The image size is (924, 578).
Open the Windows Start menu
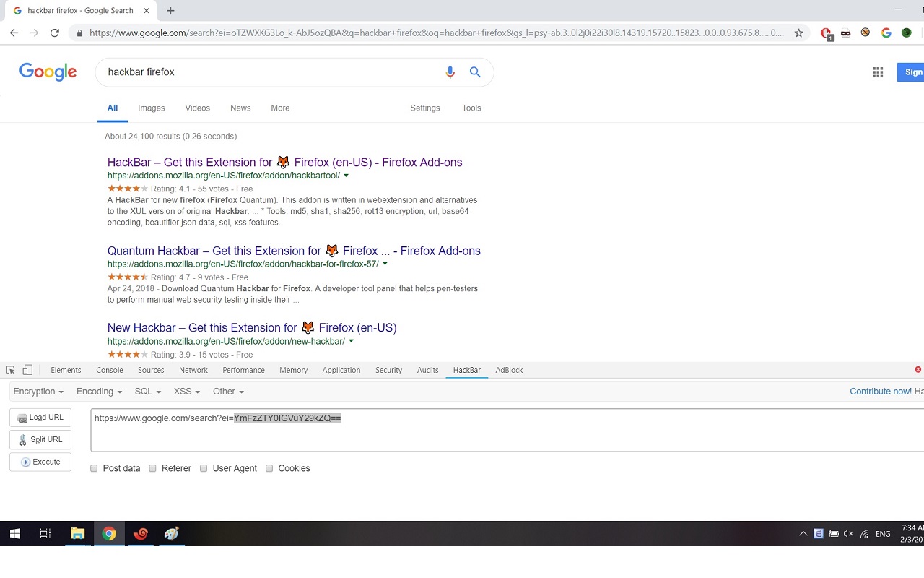tap(14, 534)
